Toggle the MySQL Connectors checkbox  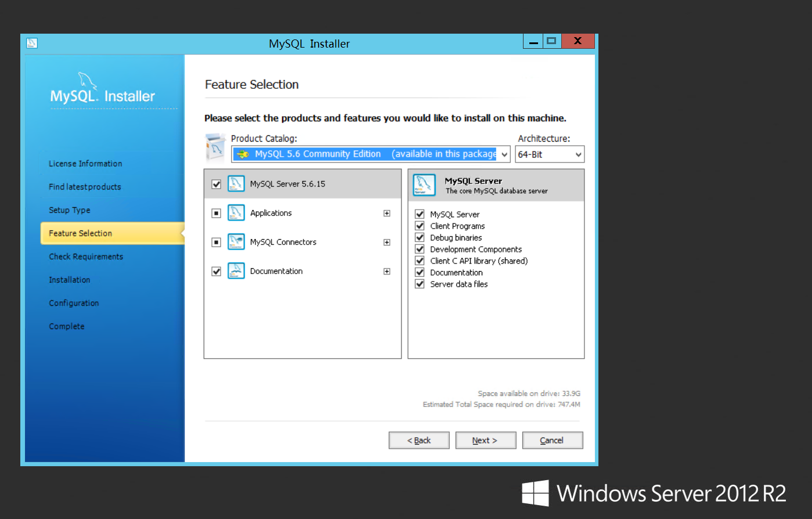point(216,242)
